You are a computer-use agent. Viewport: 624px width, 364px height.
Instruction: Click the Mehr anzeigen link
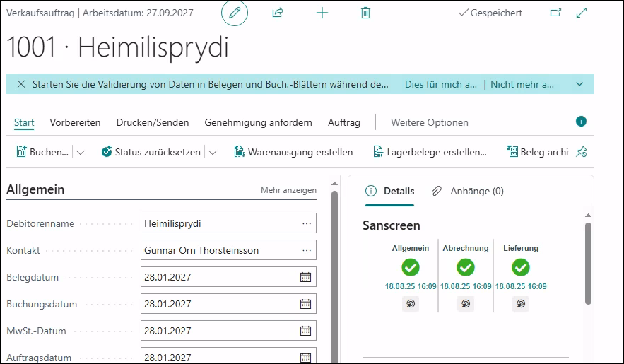pyautogui.click(x=288, y=190)
